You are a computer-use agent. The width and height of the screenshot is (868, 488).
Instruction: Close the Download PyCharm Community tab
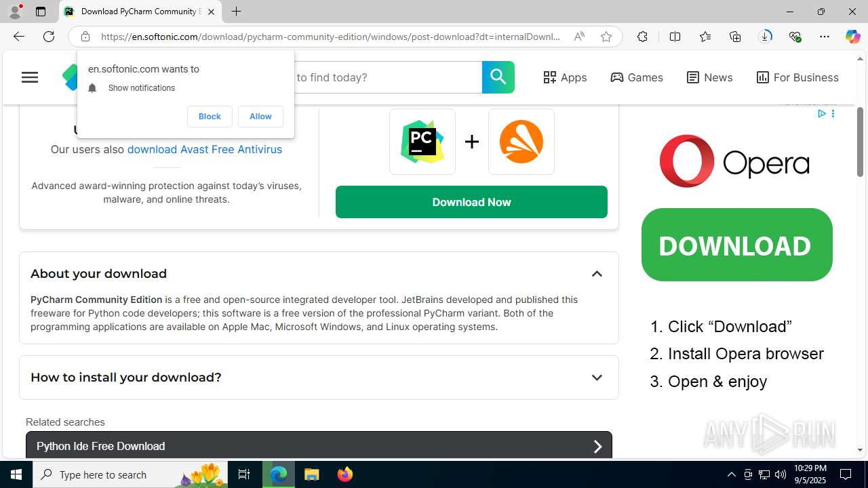click(x=211, y=12)
